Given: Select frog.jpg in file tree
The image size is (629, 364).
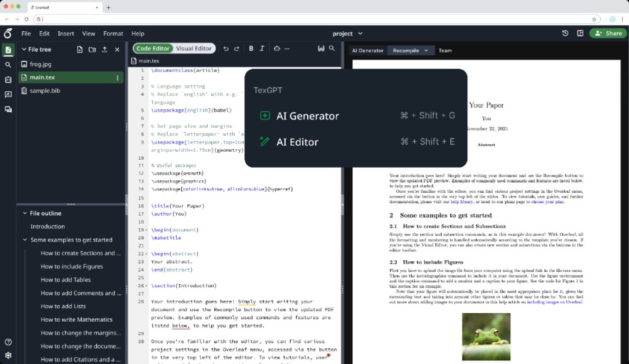Looking at the screenshot, I should point(71,64).
